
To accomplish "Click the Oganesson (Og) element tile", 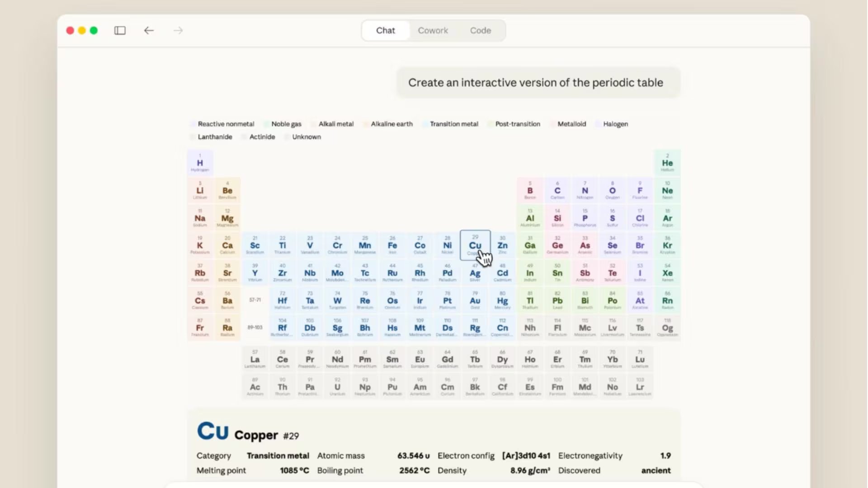I will click(667, 328).
